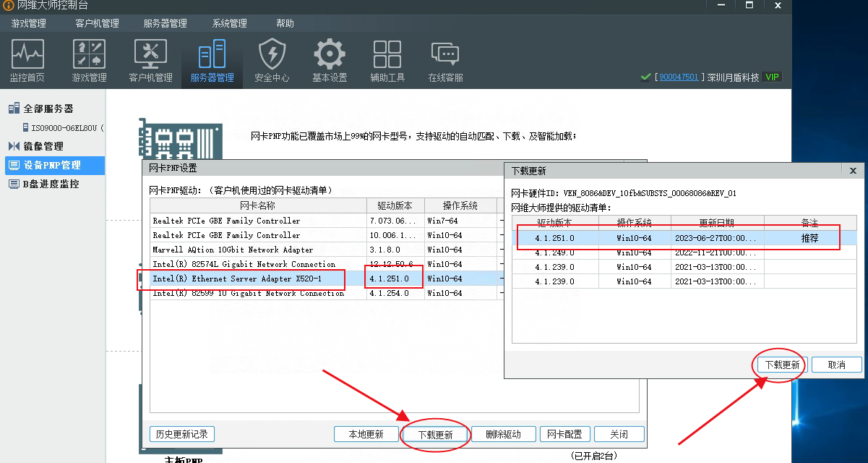Click 本地更新 button

[366, 434]
